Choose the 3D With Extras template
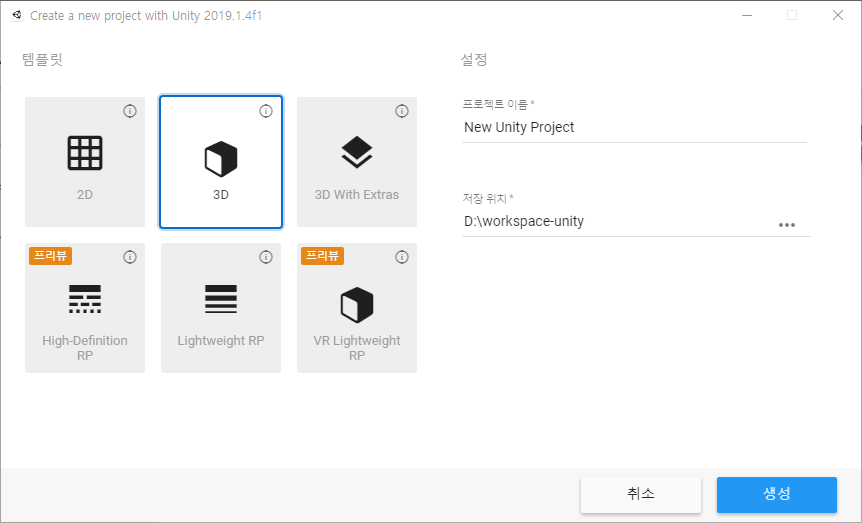The image size is (862, 523). pyautogui.click(x=357, y=162)
